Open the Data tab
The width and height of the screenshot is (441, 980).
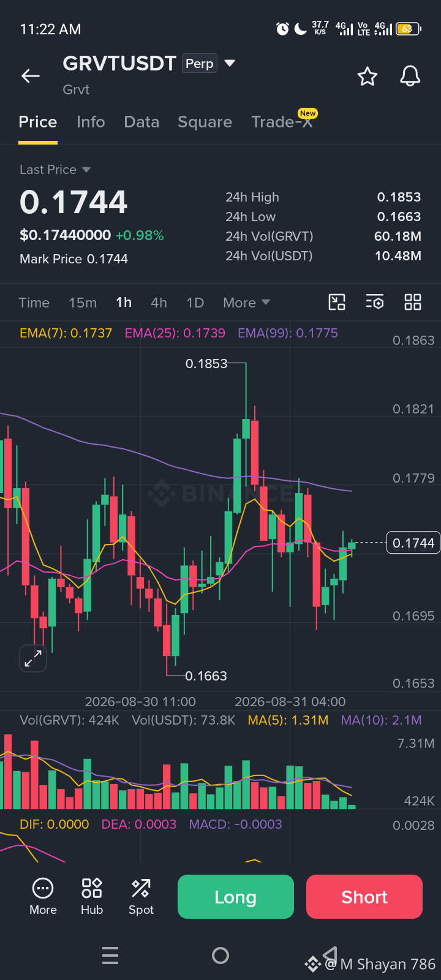point(141,122)
